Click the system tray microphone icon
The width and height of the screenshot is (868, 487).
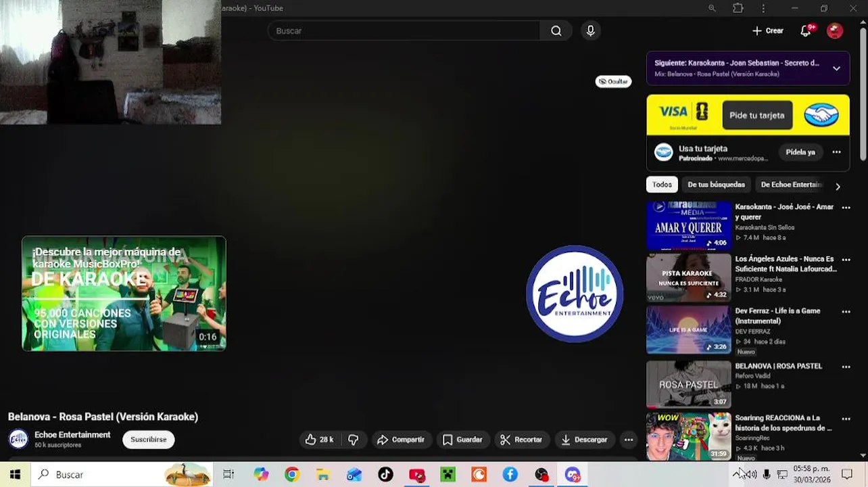(x=767, y=475)
